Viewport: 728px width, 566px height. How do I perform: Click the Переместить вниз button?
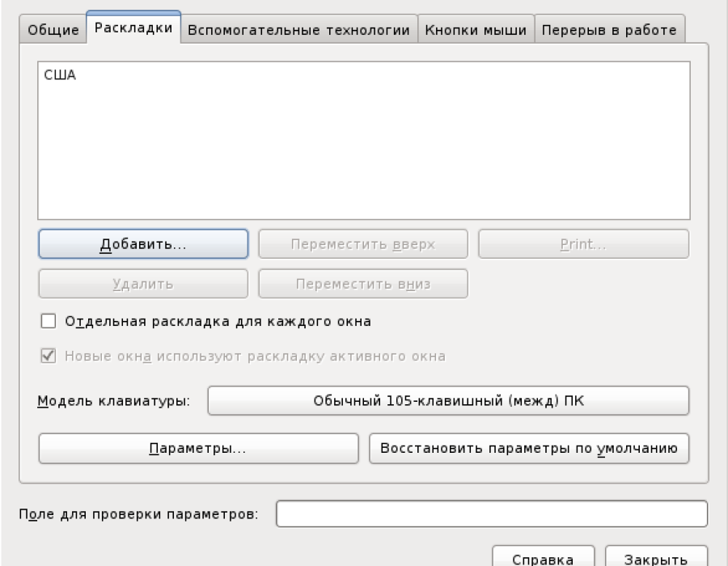click(x=363, y=284)
